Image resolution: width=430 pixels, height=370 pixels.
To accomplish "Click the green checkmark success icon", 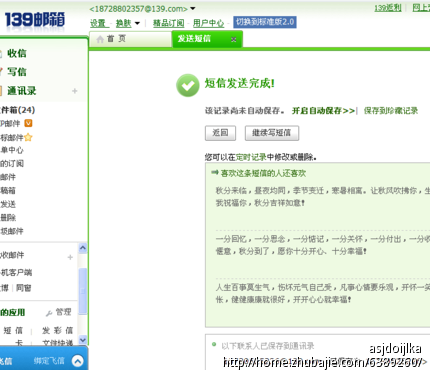I will coord(188,85).
